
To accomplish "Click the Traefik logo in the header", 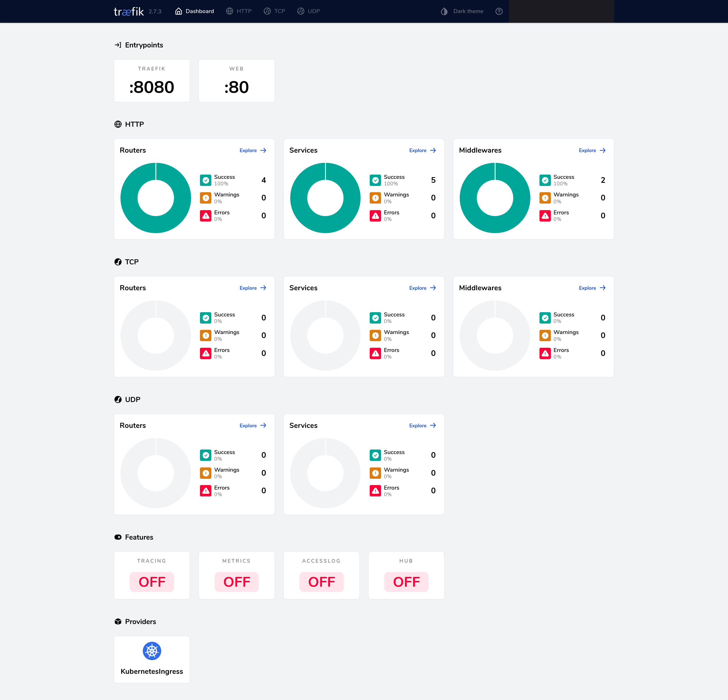I will (x=129, y=11).
